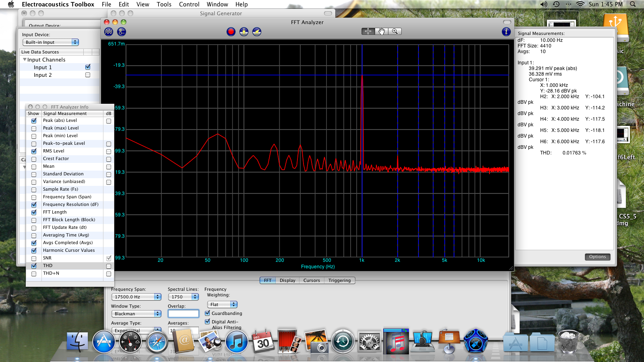The height and width of the screenshot is (362, 644).
Task: Check the dB box for Peak (abs) Level
Action: click(109, 121)
